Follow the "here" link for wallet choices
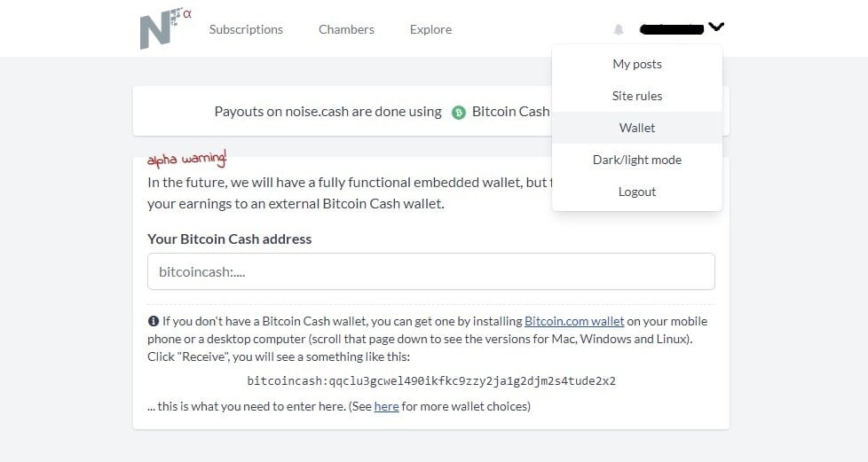The image size is (868, 462). coord(386,406)
